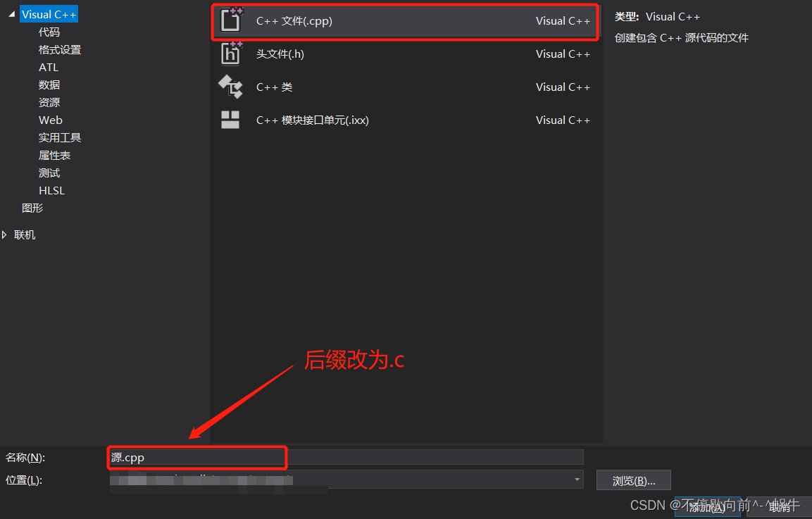
Task: Select the 头文件(.h) header file icon
Action: pos(231,54)
